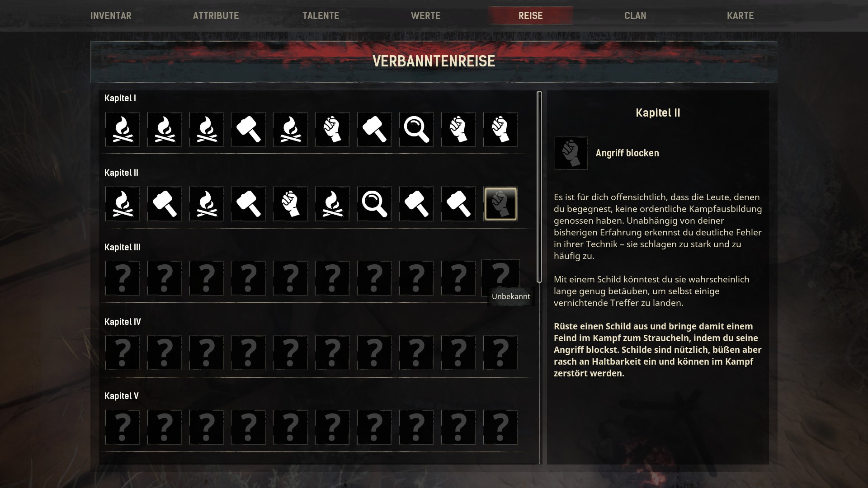This screenshot has height=488, width=868.
Task: Click first unknown step in Kapitel III
Action: 123,278
